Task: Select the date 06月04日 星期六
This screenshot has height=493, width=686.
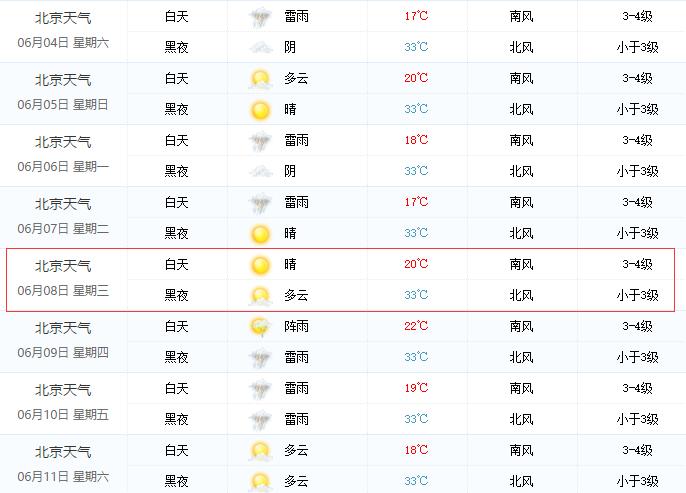Action: tap(63, 43)
